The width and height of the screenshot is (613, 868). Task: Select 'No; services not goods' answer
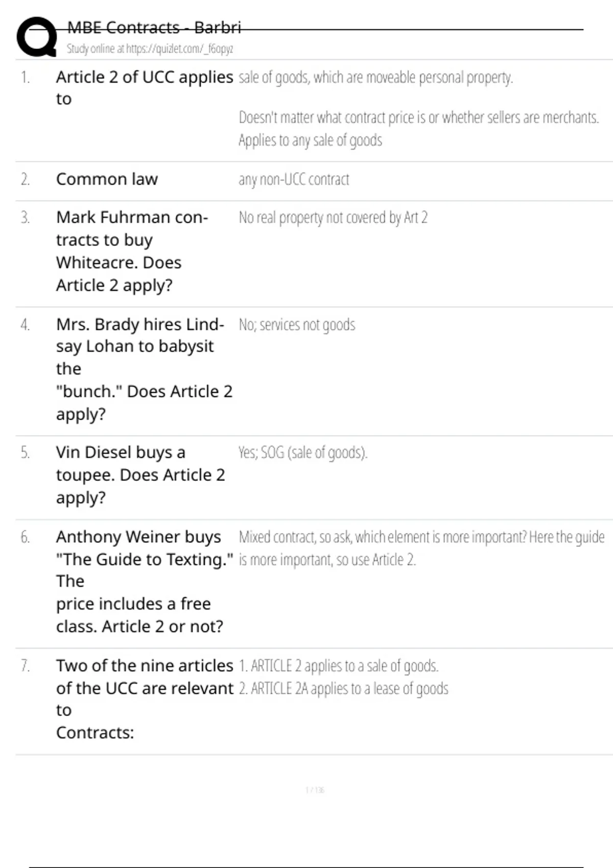[x=297, y=325]
